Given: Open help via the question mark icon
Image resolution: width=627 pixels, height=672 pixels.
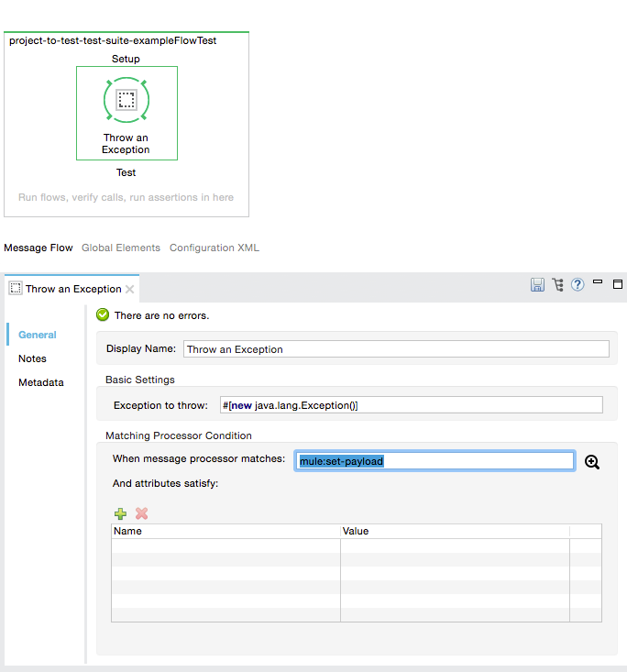Looking at the screenshot, I should pyautogui.click(x=577, y=285).
